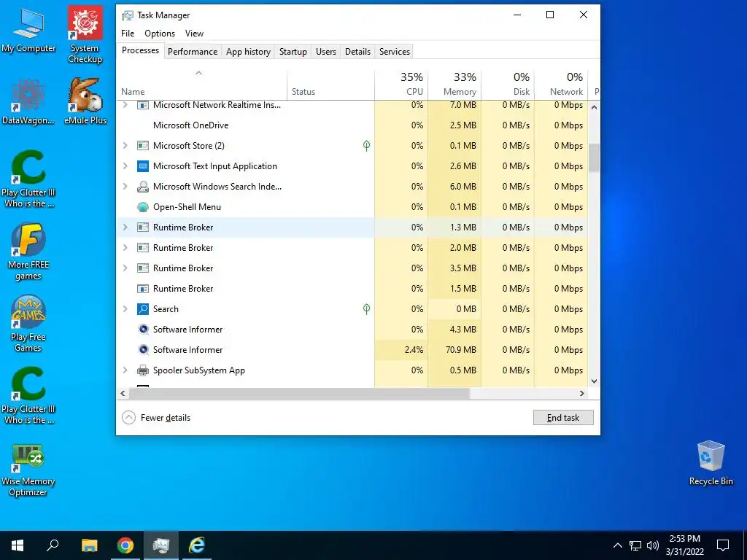The image size is (747, 560).
Task: Click the Open-Shell Menu process icon
Action: click(143, 207)
